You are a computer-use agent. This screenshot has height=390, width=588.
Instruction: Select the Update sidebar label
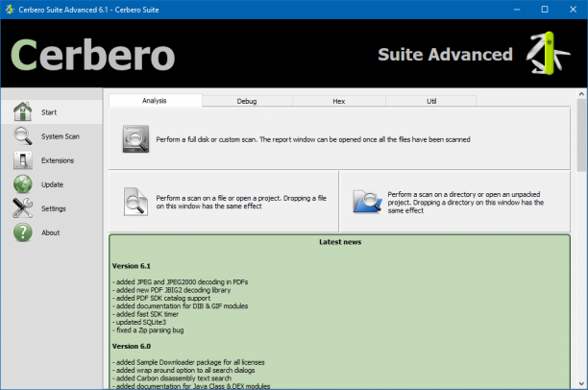(x=52, y=184)
